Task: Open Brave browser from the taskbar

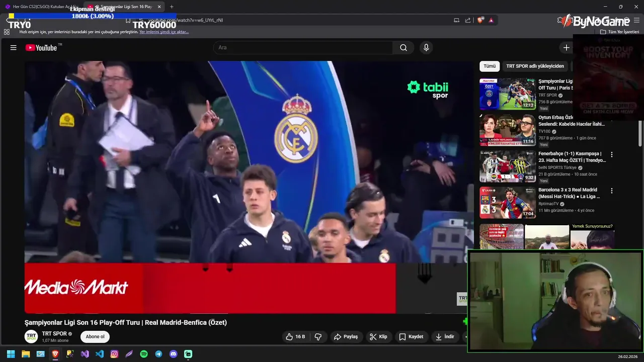Action: (55, 354)
